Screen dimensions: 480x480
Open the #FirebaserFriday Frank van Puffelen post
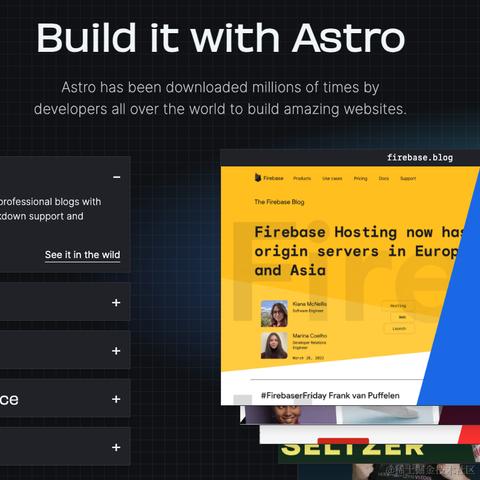330,396
